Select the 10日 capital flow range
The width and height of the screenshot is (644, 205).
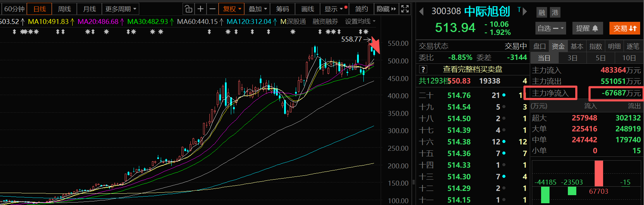[629, 58]
